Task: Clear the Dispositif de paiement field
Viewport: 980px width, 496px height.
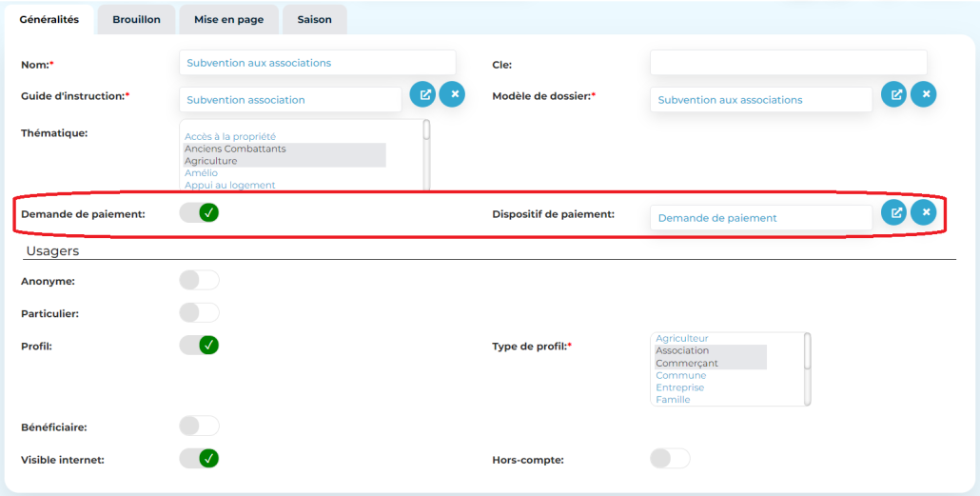Action: tap(924, 212)
